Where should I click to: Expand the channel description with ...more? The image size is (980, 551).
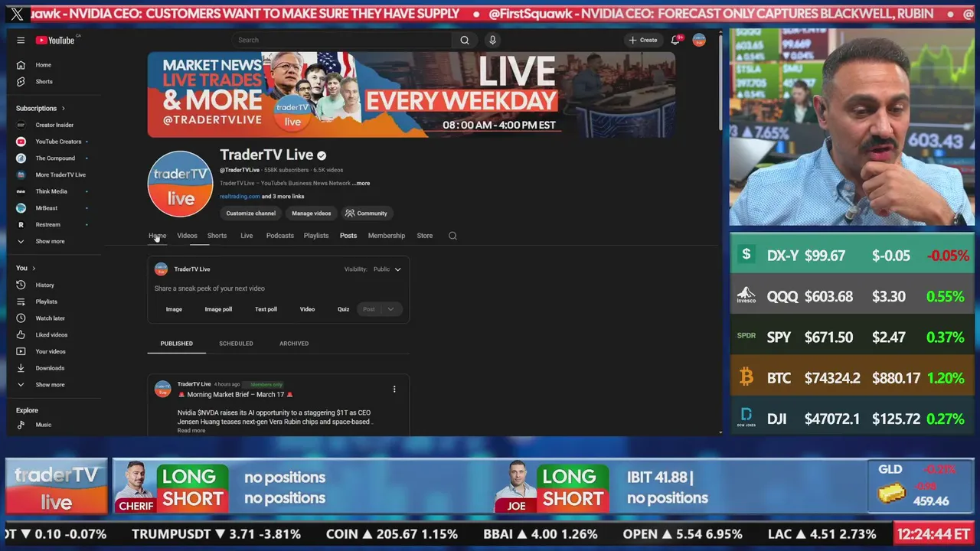[361, 184]
